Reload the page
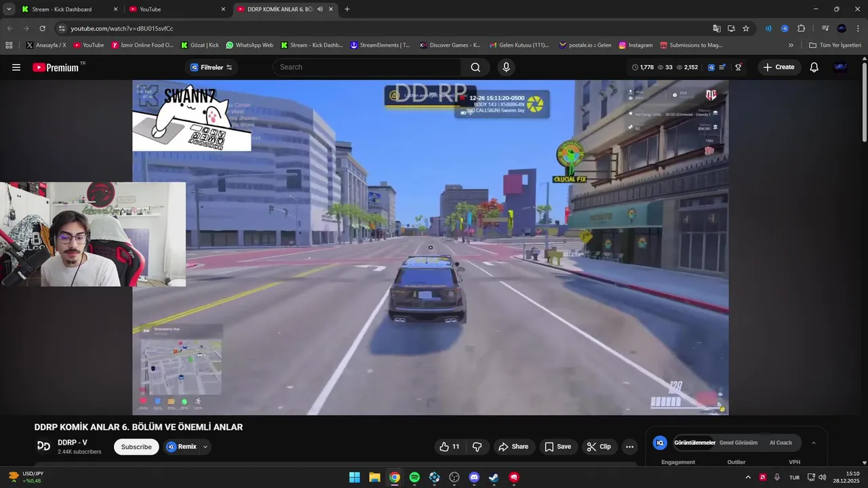 (42, 28)
